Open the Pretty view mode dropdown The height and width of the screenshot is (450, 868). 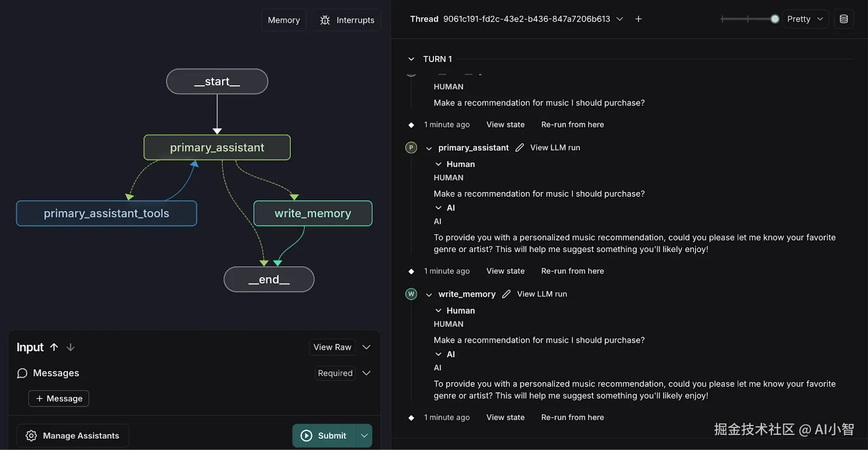click(805, 19)
